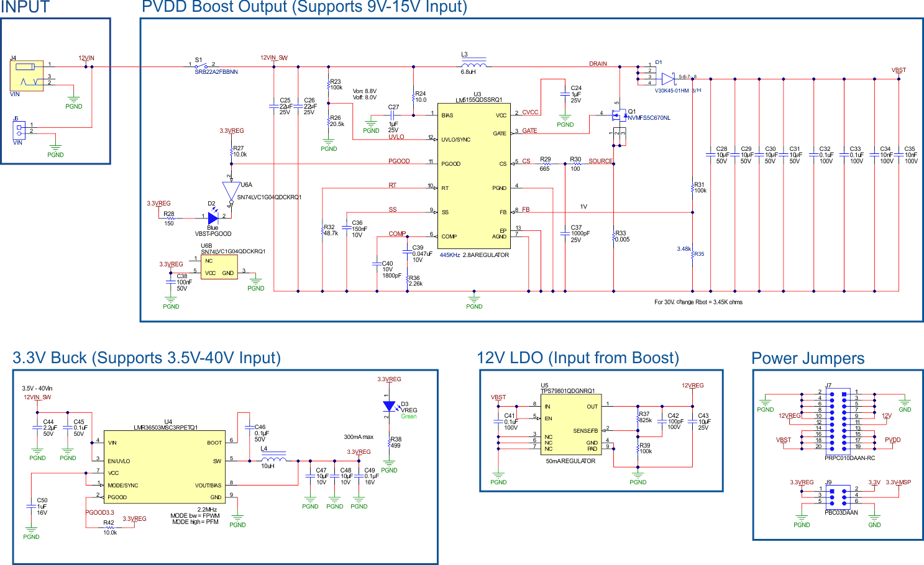Select the CVCC net label
This screenshot has height=565, width=924.
pos(530,112)
